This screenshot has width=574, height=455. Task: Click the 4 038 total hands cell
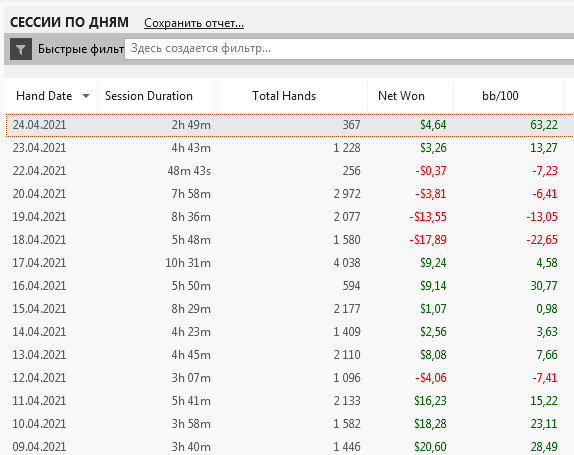click(347, 263)
